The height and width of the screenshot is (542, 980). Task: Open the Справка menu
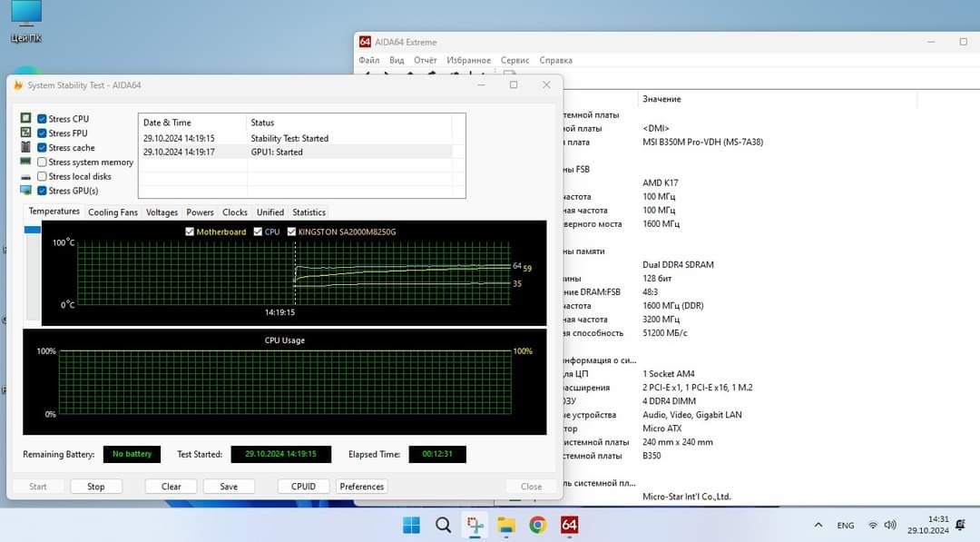click(x=555, y=60)
